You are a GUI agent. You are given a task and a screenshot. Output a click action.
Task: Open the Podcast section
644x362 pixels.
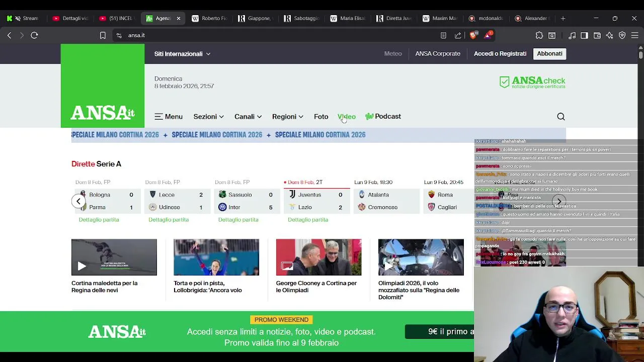tap(383, 117)
